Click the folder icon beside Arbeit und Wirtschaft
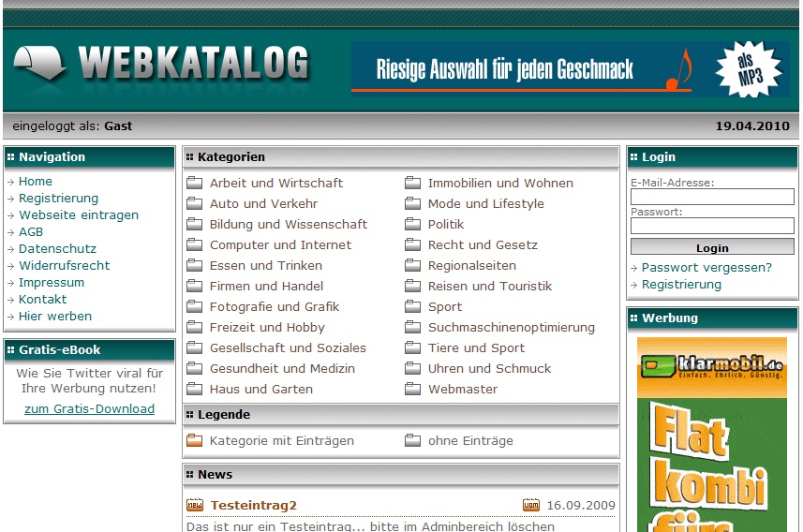The height and width of the screenshot is (532, 803). click(195, 183)
